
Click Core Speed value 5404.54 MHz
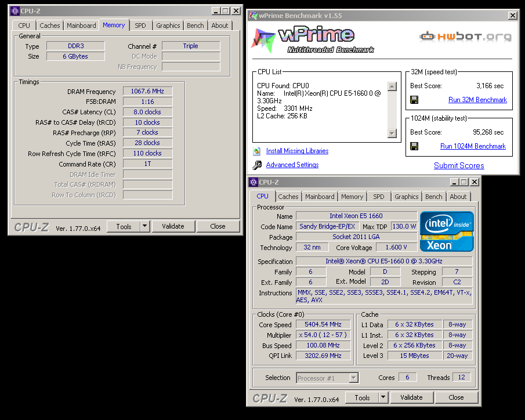click(x=323, y=324)
